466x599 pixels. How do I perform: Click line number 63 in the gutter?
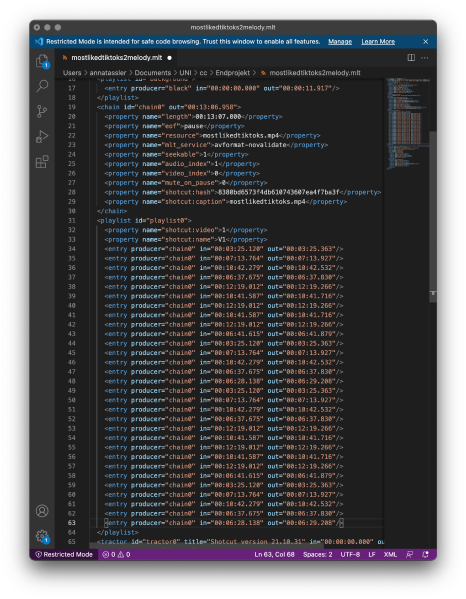click(x=72, y=523)
